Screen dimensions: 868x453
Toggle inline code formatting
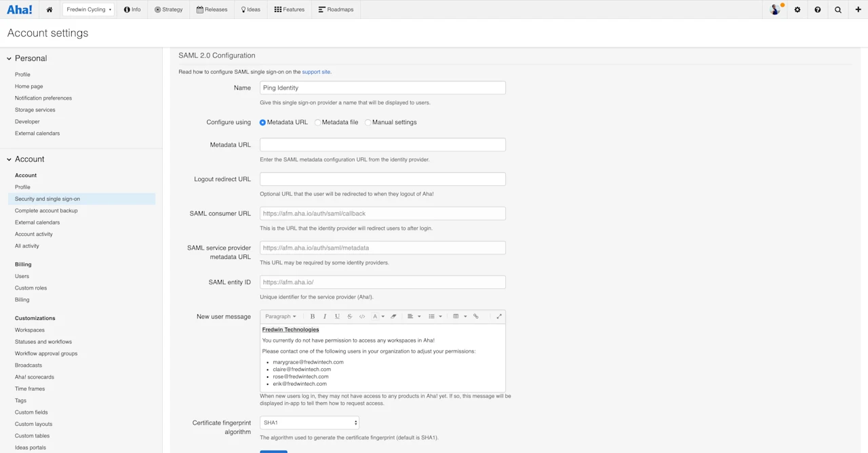362,317
